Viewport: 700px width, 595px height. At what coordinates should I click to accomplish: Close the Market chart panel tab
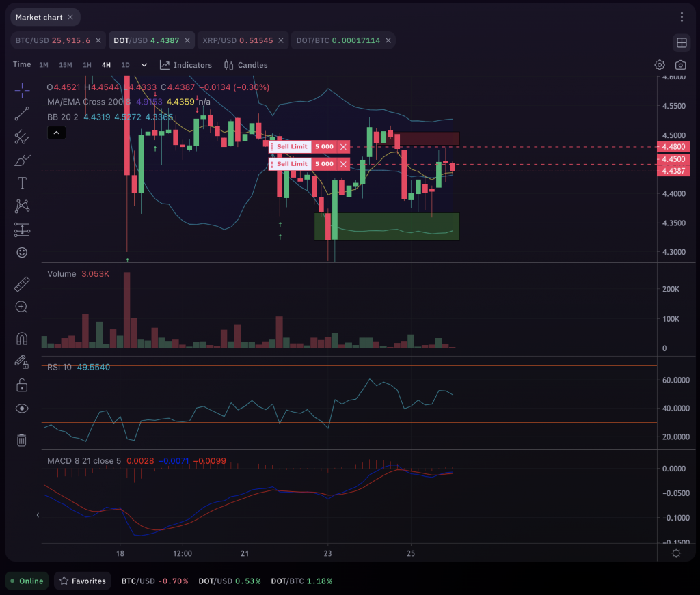[70, 17]
